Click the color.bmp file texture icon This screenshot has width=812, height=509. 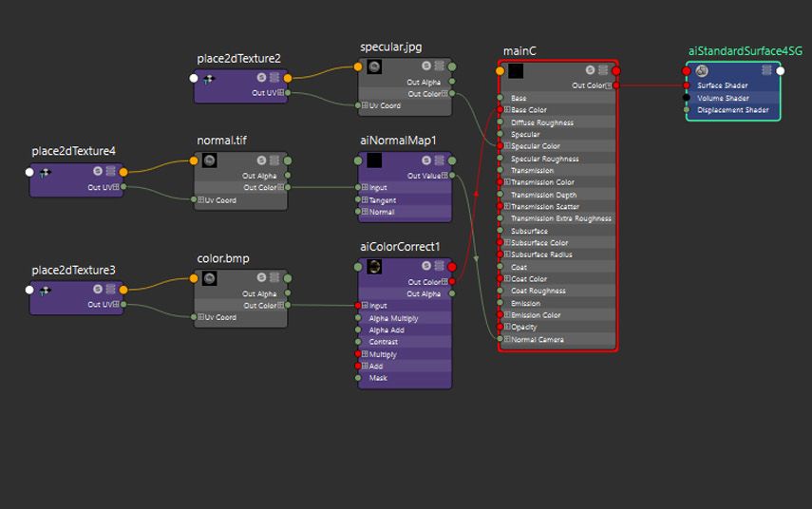point(209,278)
